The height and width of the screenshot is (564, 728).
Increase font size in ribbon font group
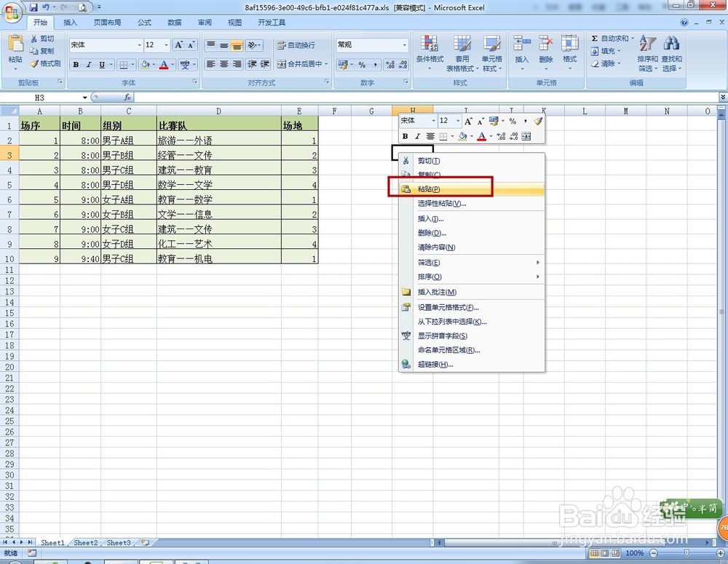coord(179,44)
